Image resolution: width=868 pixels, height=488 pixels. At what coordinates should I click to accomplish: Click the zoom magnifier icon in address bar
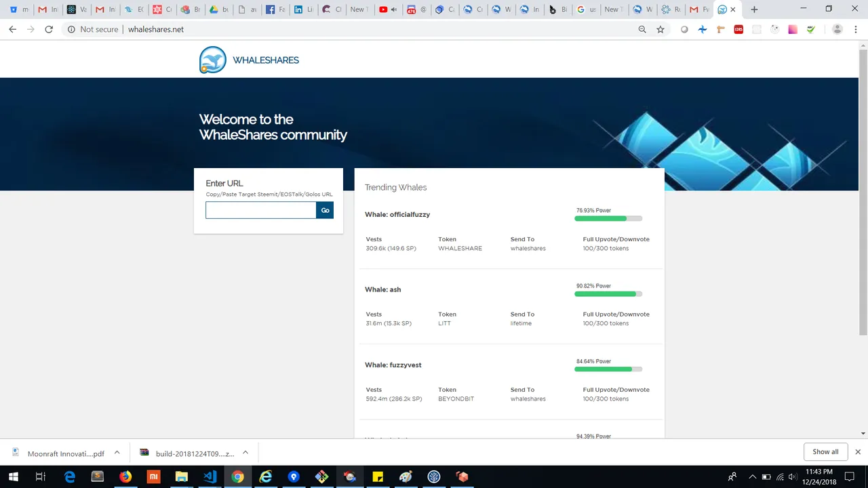(642, 29)
